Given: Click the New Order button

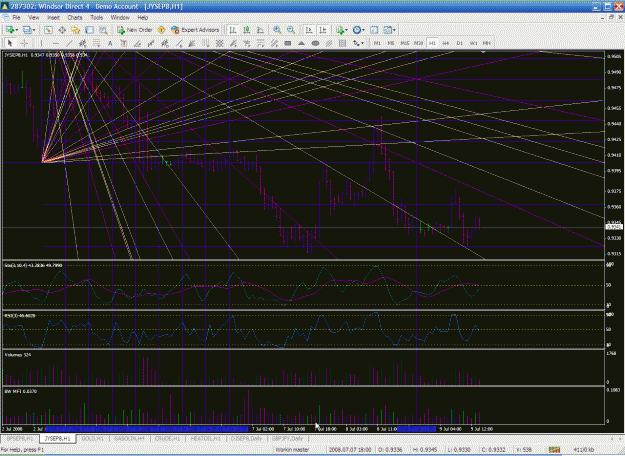Looking at the screenshot, I should pyautogui.click(x=134, y=30).
